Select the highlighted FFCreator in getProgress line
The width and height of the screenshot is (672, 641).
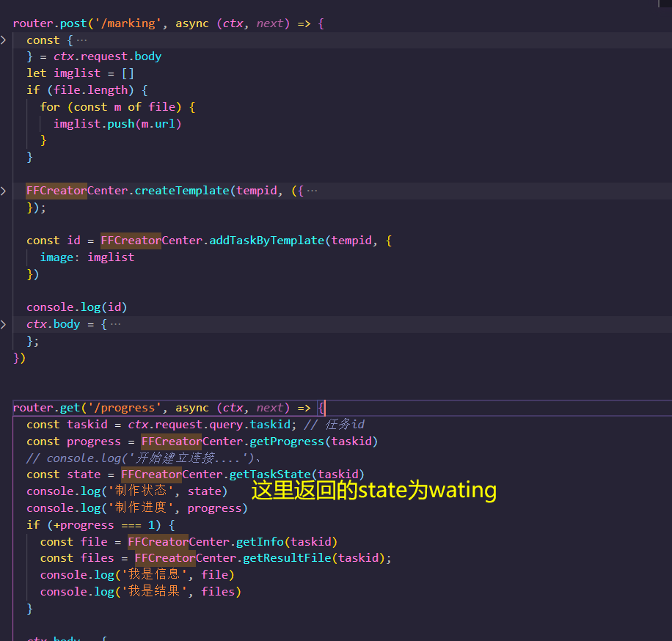[171, 441]
